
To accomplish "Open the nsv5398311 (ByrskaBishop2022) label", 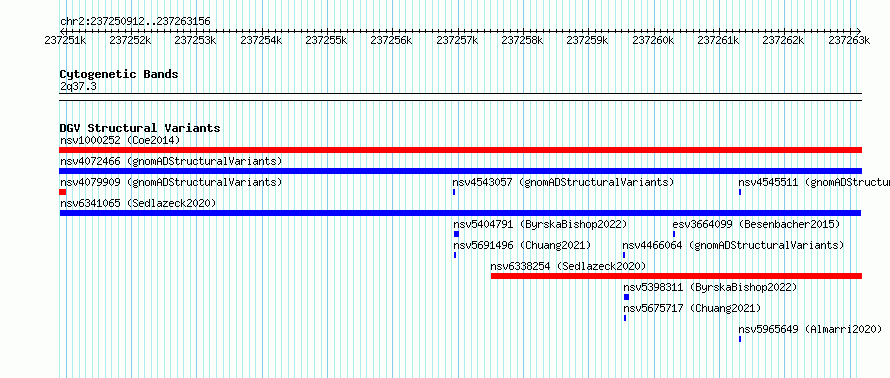I will coord(710,287).
